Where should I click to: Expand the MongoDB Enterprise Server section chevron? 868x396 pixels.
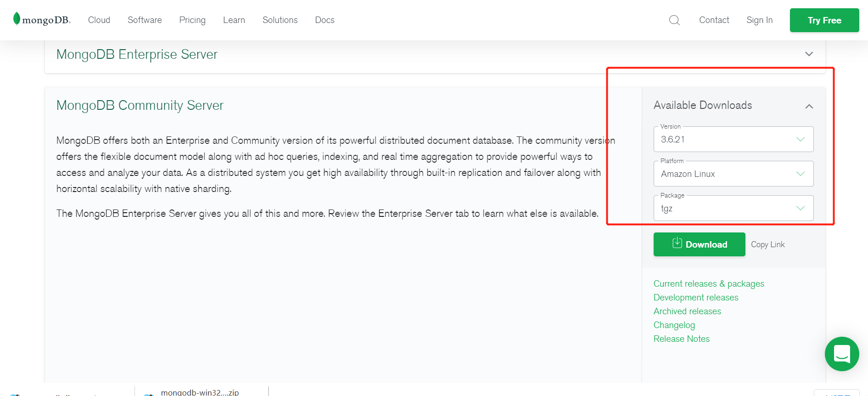click(x=809, y=54)
